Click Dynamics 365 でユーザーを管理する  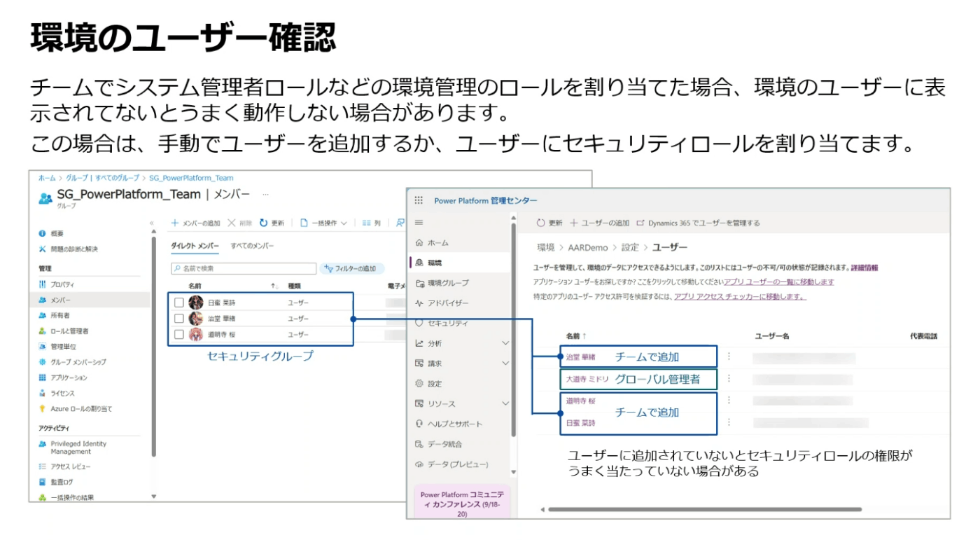(x=699, y=223)
